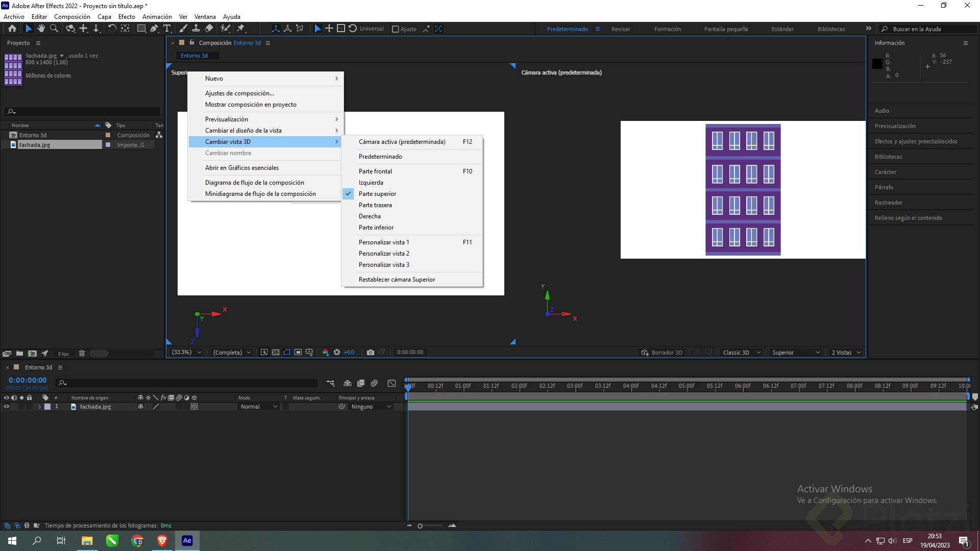Open the Classic 3D renderer dropdown
Viewport: 980px width, 551px height.
click(741, 353)
